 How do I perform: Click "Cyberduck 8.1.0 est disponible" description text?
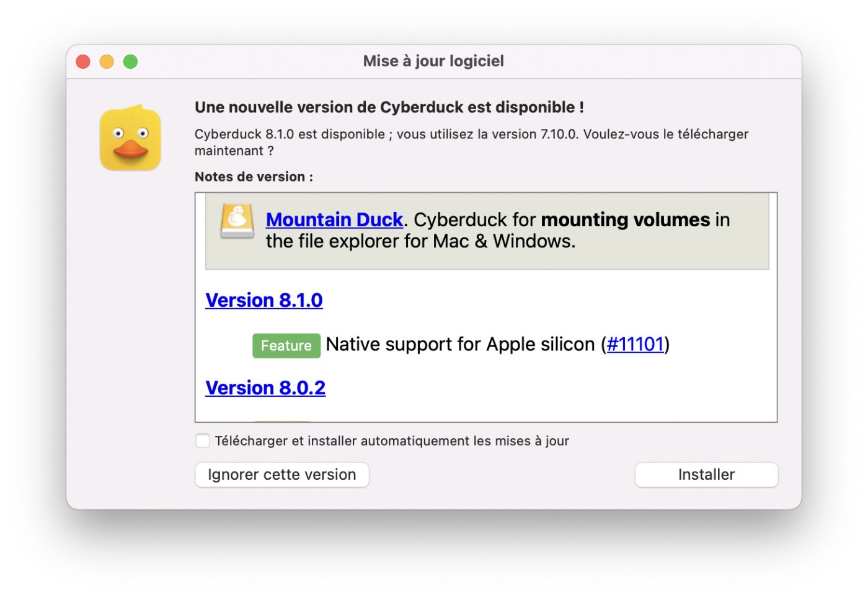pos(471,142)
